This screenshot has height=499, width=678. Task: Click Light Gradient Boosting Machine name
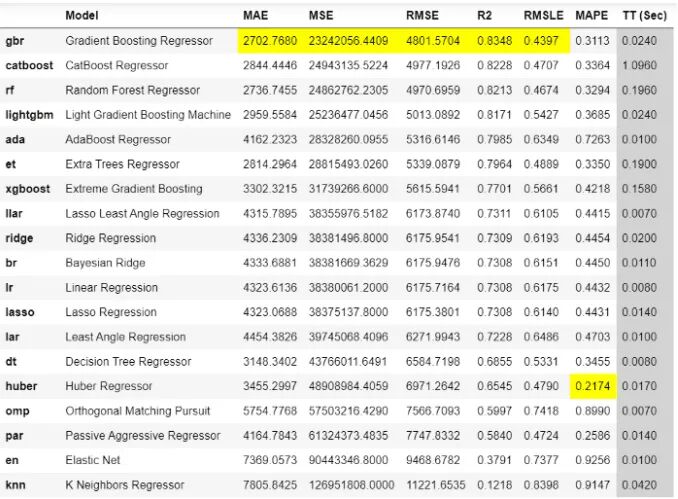tap(148, 115)
